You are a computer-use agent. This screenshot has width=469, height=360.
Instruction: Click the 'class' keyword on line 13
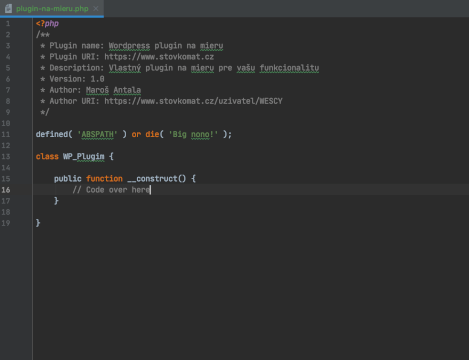coord(47,157)
